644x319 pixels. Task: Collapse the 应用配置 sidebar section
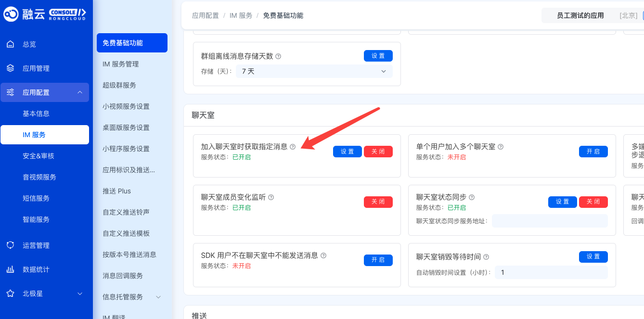click(80, 92)
